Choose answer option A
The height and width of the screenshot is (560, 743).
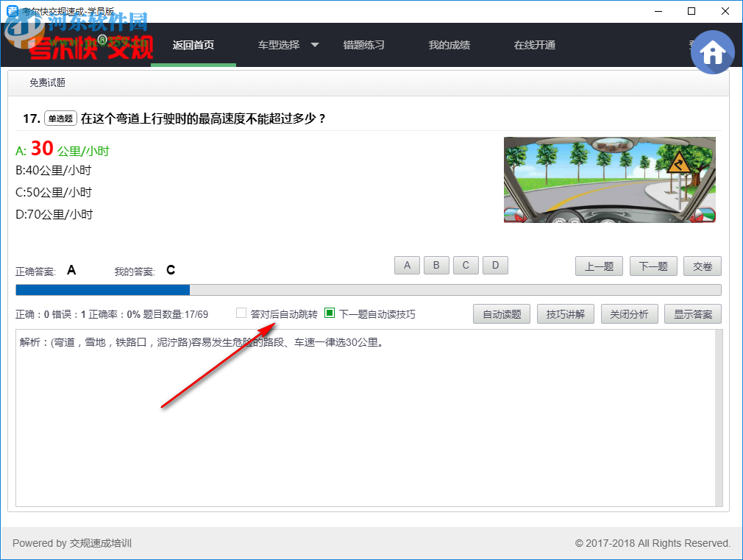pos(407,265)
